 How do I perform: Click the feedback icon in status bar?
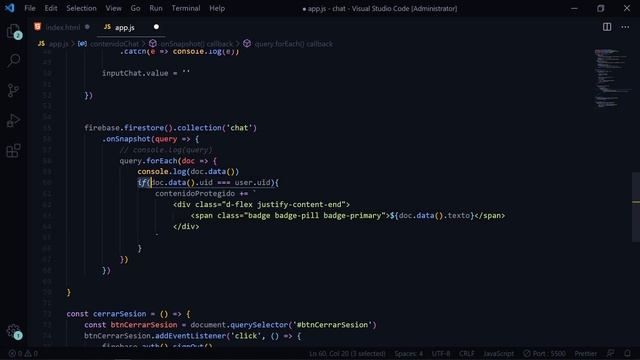point(611,353)
